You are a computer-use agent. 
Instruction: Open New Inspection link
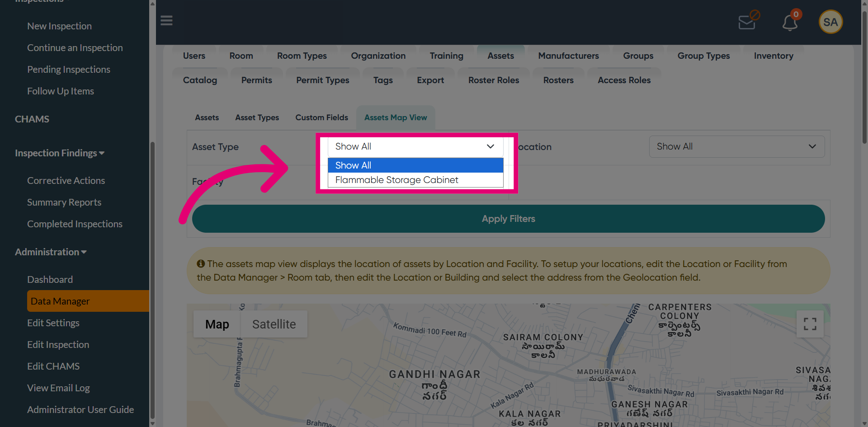[x=59, y=26]
